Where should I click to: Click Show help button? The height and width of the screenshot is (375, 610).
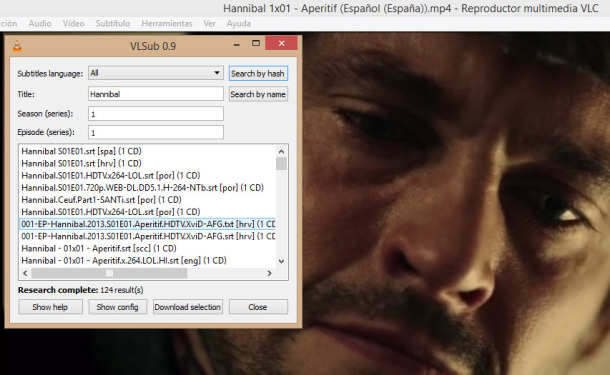50,307
